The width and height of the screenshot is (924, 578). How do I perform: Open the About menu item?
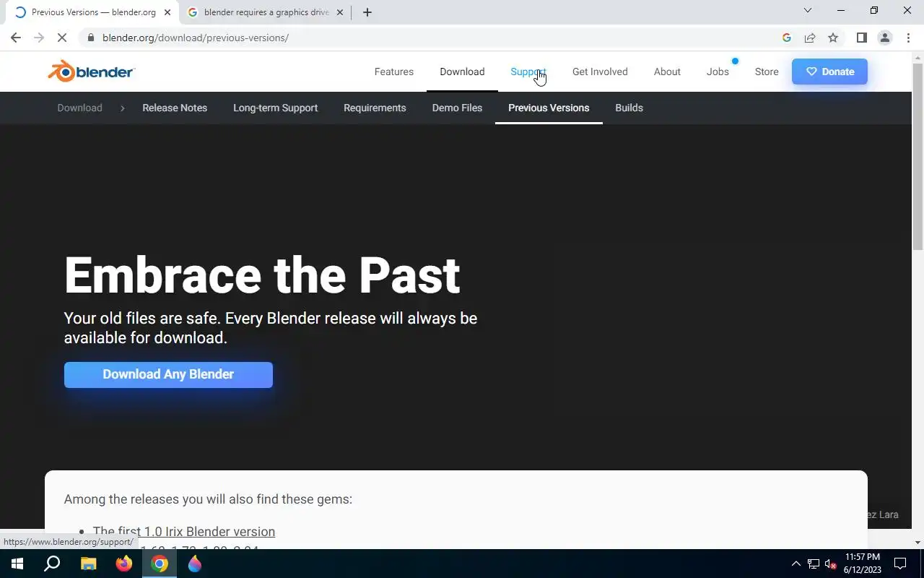point(667,72)
